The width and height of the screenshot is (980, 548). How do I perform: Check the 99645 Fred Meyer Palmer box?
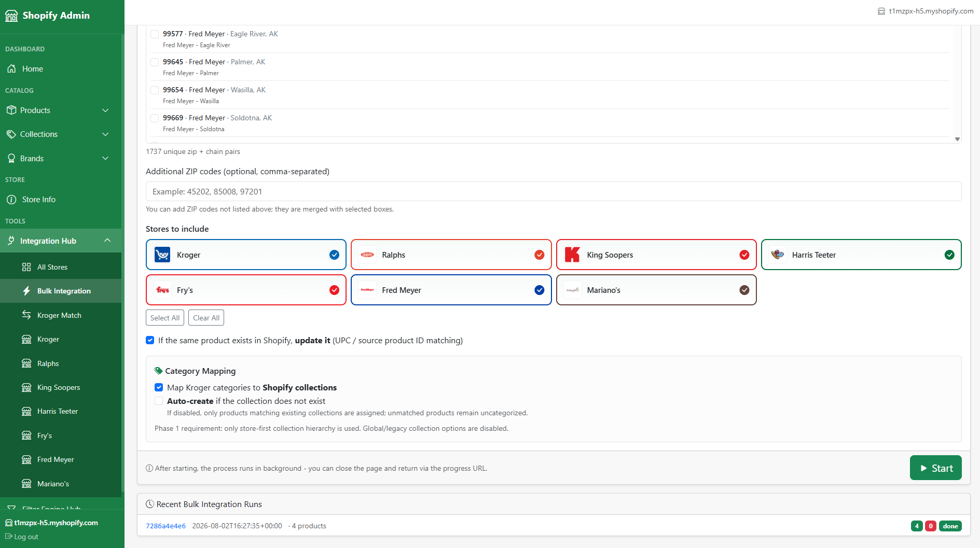tap(155, 62)
